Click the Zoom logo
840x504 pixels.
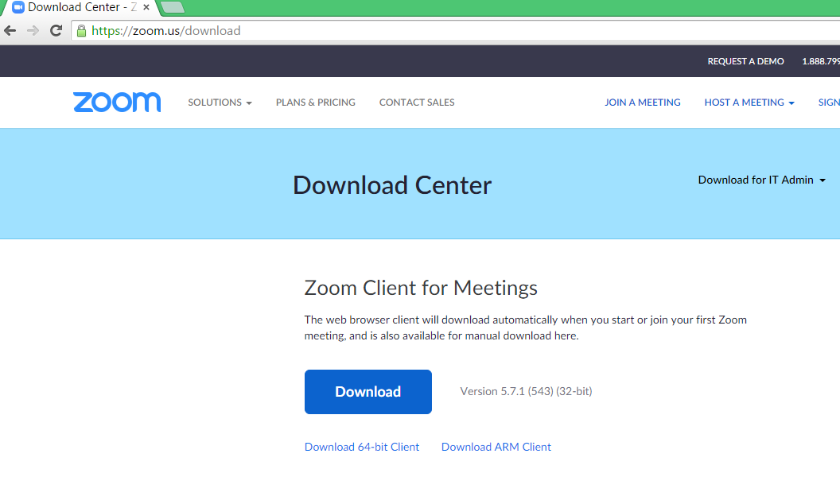point(117,102)
